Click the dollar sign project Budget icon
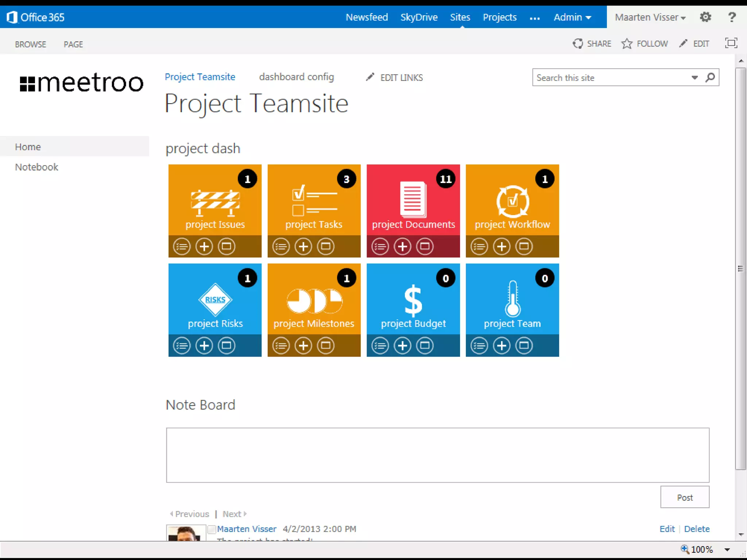Viewport: 747px width, 560px height. 413,300
